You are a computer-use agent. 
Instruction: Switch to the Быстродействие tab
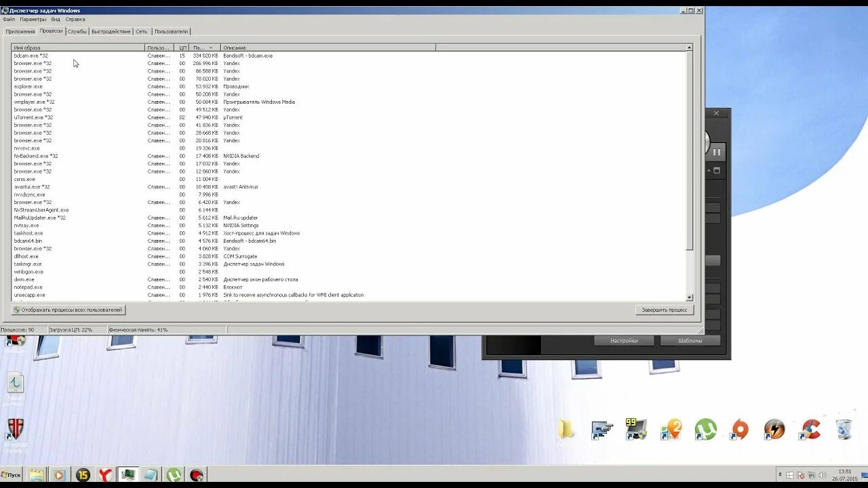(111, 32)
